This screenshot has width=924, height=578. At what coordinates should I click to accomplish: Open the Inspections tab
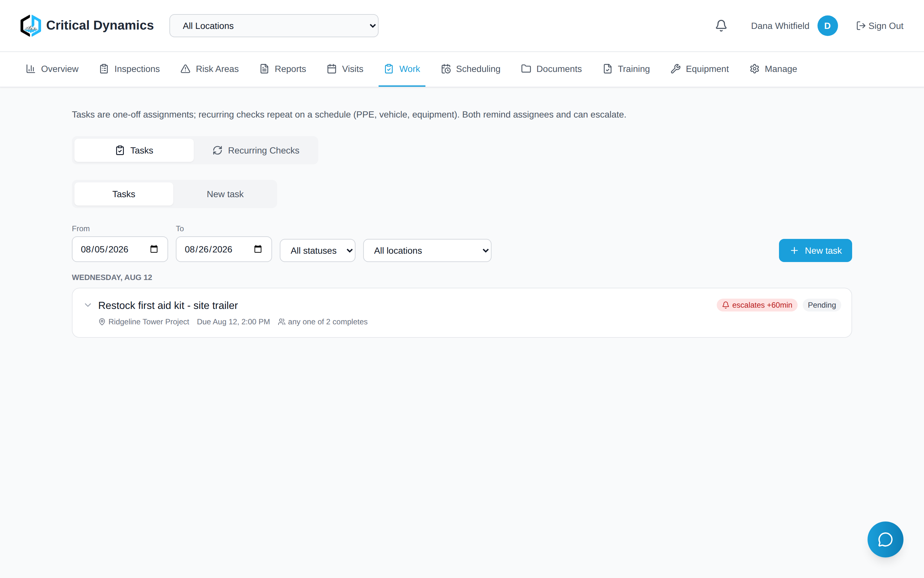pos(129,69)
